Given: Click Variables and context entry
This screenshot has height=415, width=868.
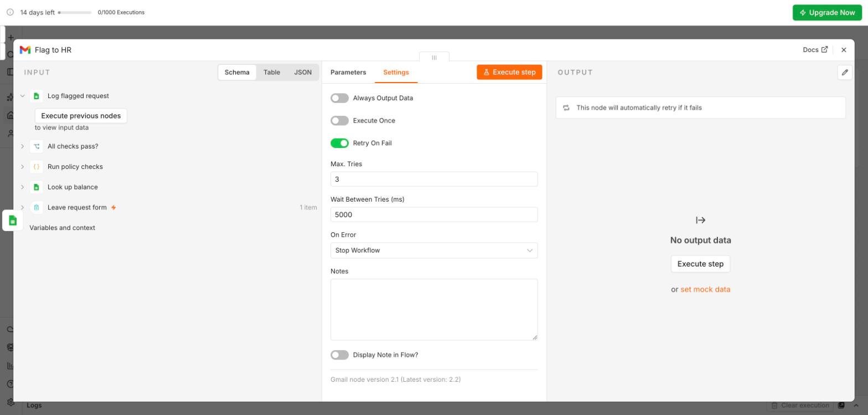Looking at the screenshot, I should click(62, 228).
